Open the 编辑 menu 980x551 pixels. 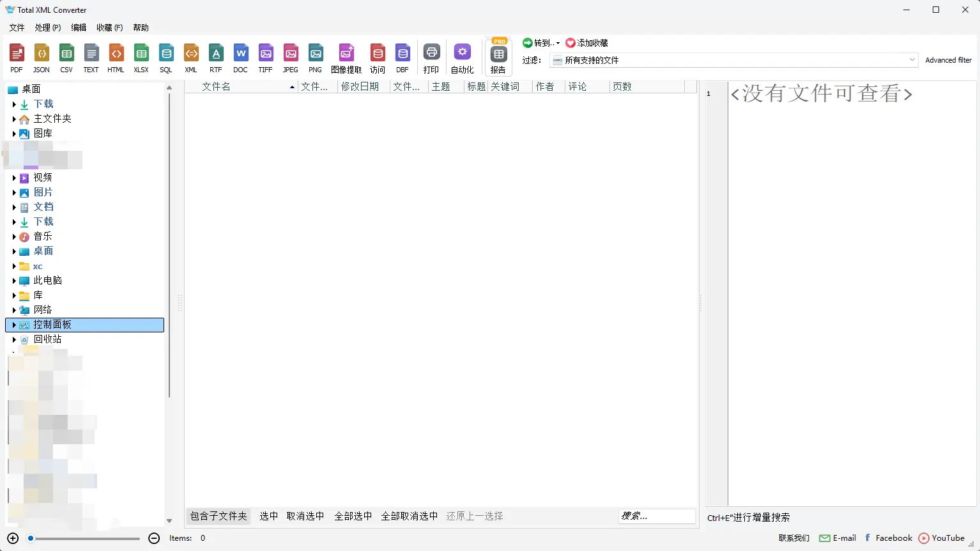click(79, 27)
